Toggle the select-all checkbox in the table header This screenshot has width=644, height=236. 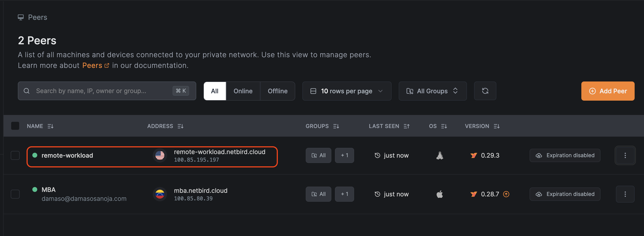tap(15, 126)
